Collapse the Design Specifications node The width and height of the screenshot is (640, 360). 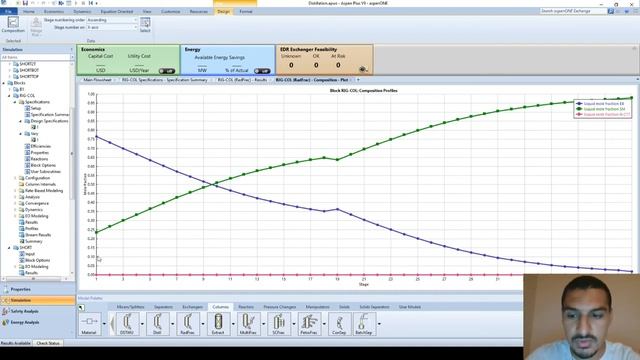tap(21, 121)
